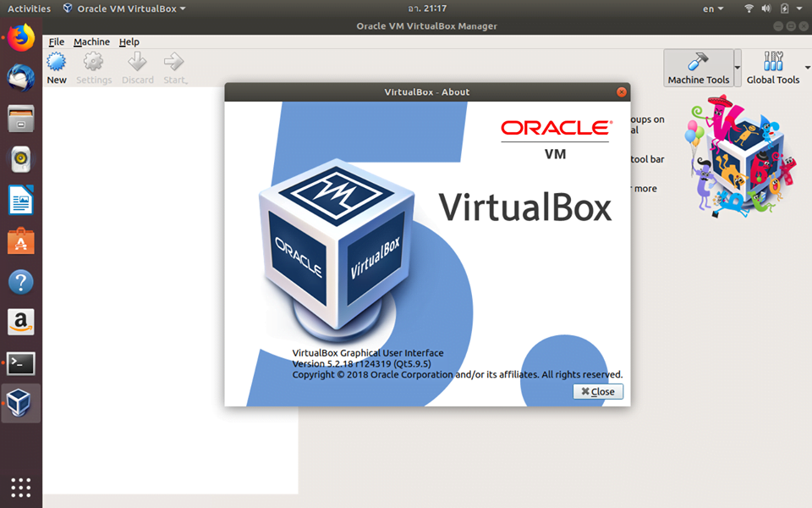This screenshot has width=812, height=508.
Task: Click the Oracle Corporation copyright line
Action: [458, 375]
